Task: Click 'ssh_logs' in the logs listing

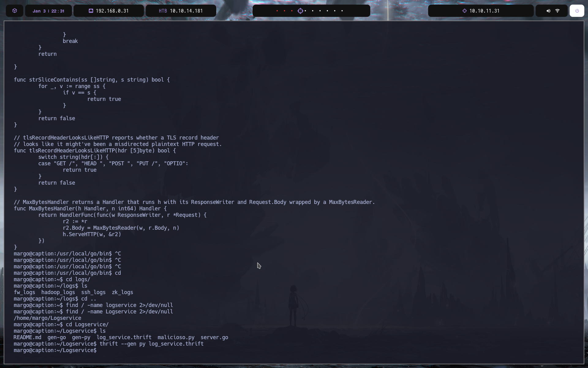Action: click(x=93, y=292)
